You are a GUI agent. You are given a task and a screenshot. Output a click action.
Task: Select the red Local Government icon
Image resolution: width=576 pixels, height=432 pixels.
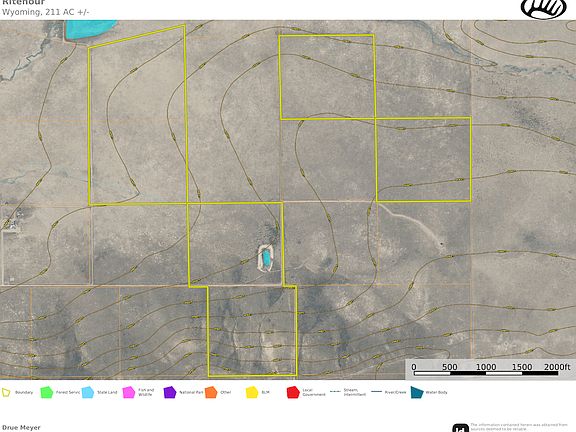pos(293,392)
